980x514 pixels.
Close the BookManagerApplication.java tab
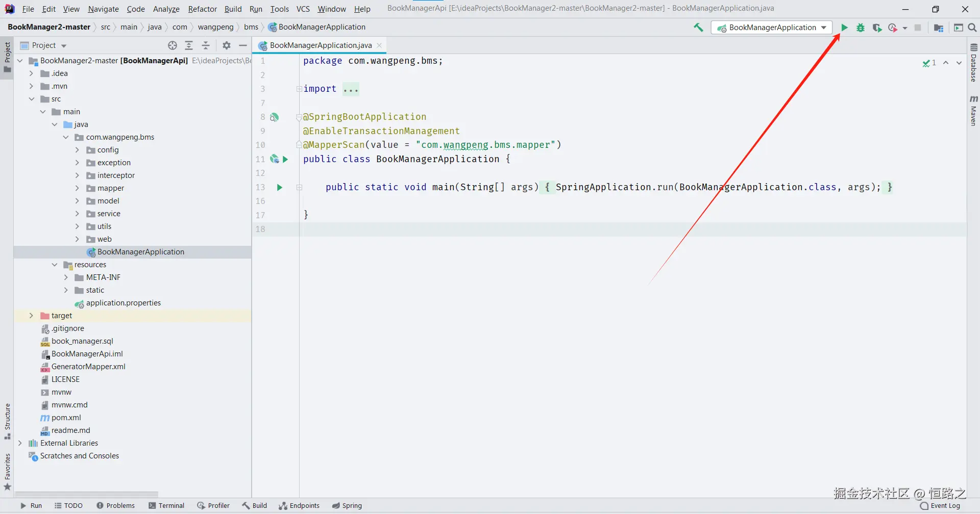379,45
